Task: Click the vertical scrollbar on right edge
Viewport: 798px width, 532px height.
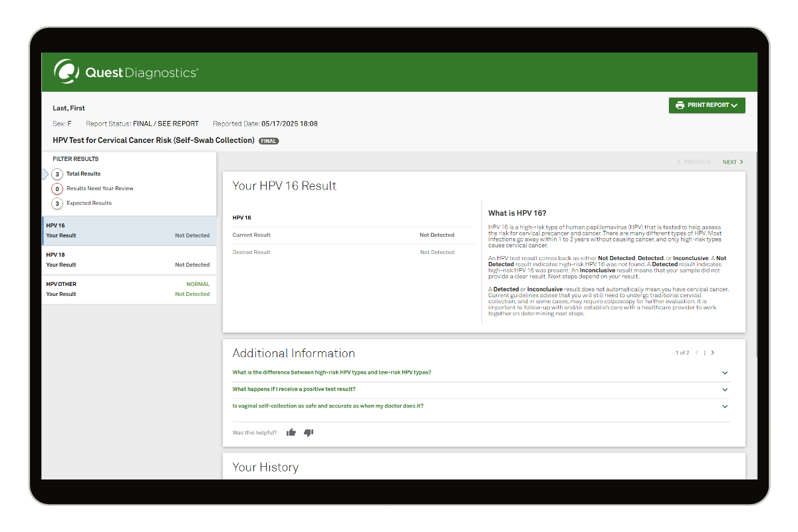Action: 755,266
